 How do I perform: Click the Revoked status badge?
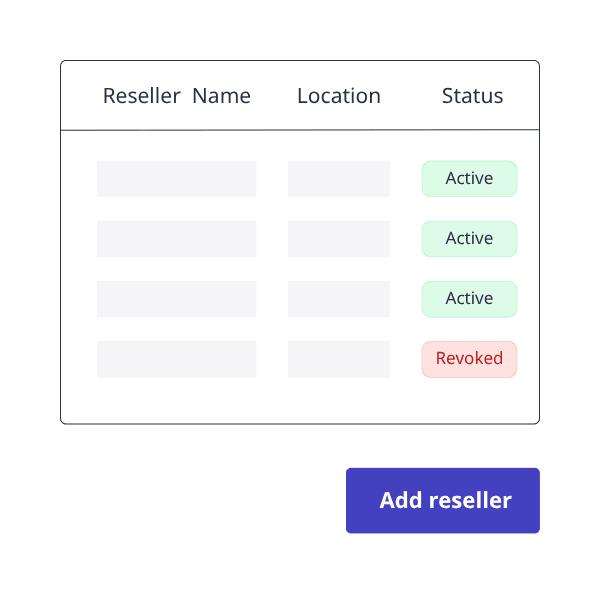pos(469,359)
